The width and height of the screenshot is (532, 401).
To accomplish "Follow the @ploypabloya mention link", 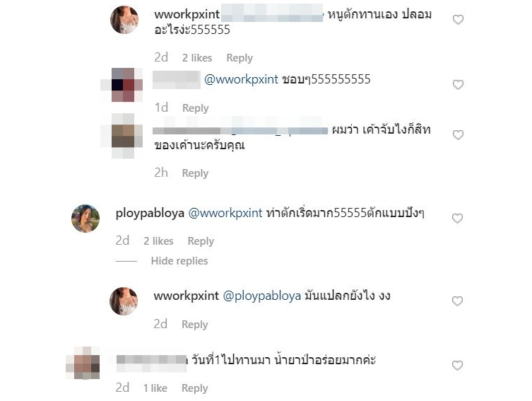I will tap(262, 296).
